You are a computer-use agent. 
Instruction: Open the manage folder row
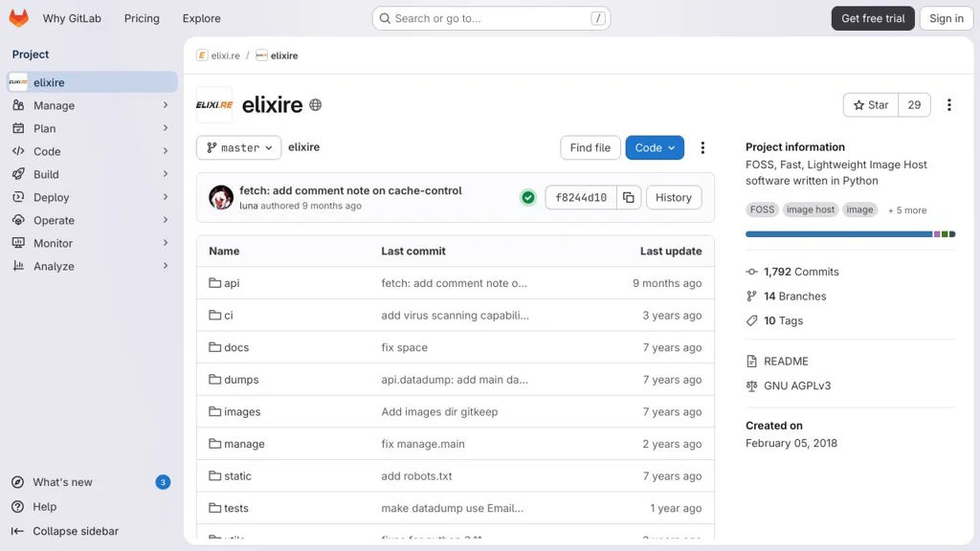(455, 444)
